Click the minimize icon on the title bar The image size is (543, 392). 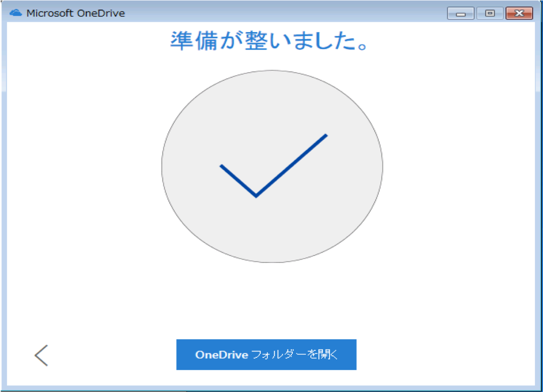click(461, 14)
